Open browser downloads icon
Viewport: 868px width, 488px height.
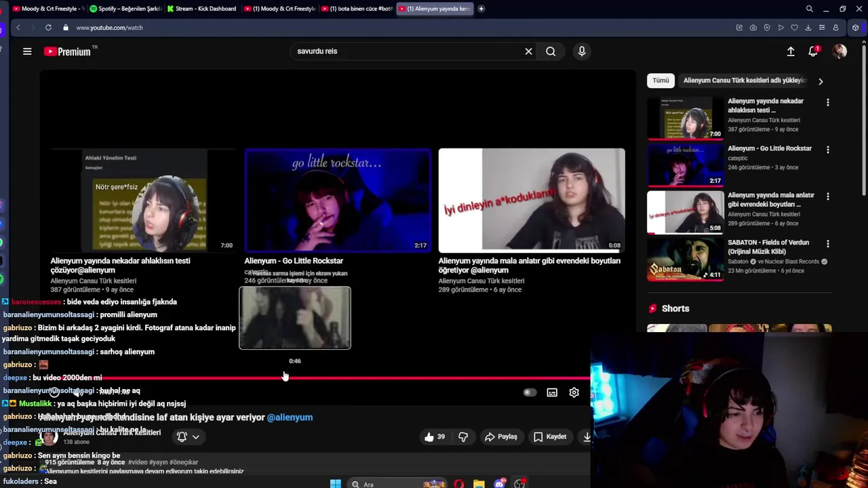[x=808, y=28]
